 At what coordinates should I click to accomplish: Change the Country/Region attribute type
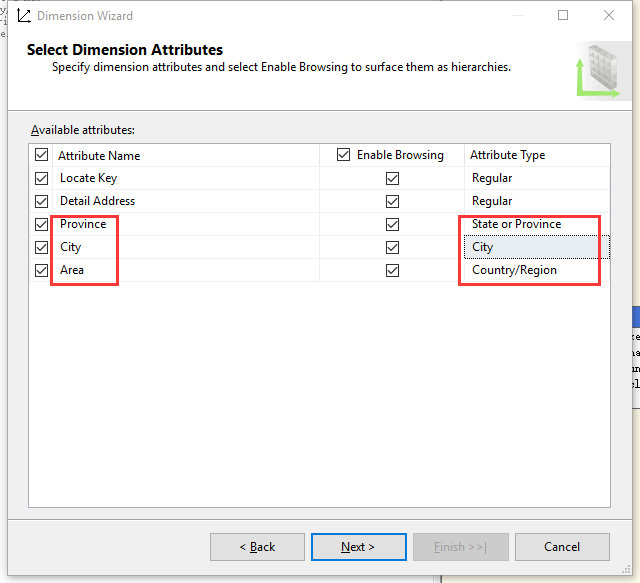(537, 270)
